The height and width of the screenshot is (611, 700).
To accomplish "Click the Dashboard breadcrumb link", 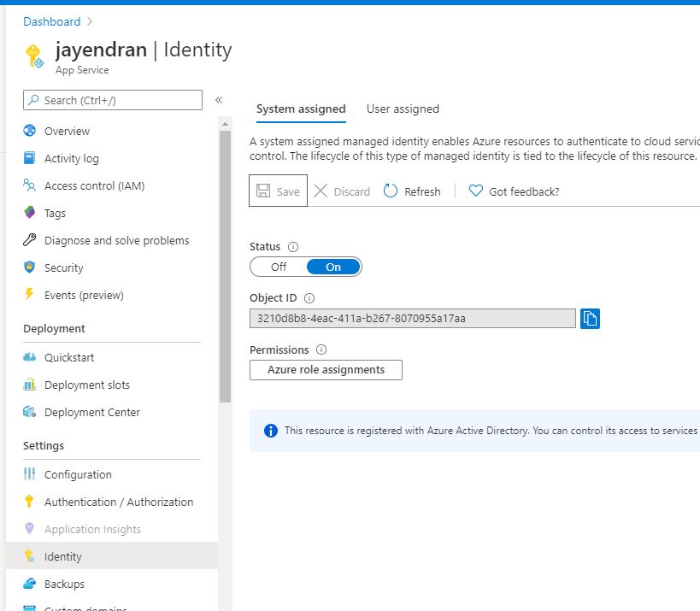I will click(52, 21).
